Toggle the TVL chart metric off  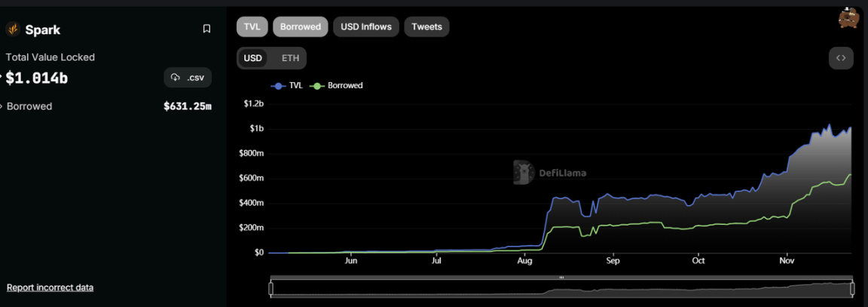252,27
